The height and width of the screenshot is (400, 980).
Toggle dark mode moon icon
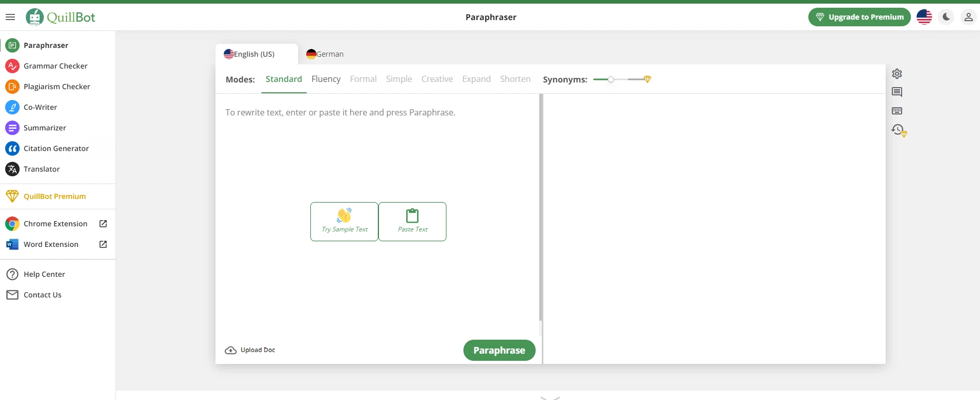tap(946, 17)
